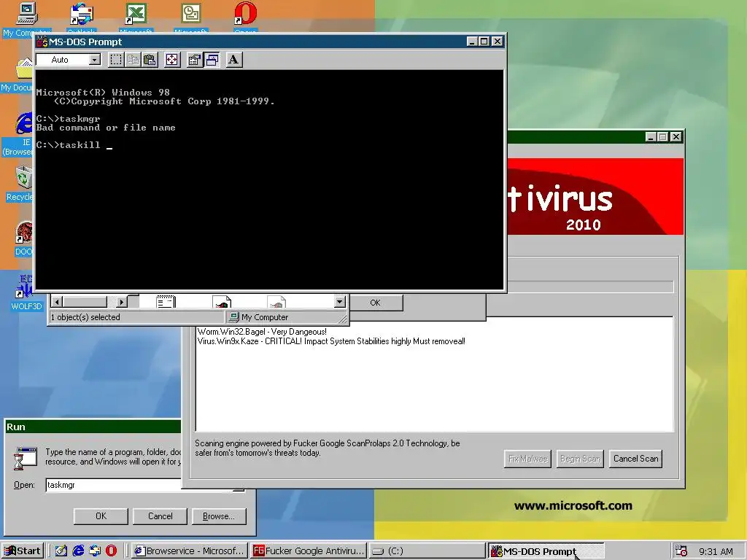Viewport: 747px width, 560px height.
Task: Click down scroll arrow in C: window
Action: coord(339,301)
